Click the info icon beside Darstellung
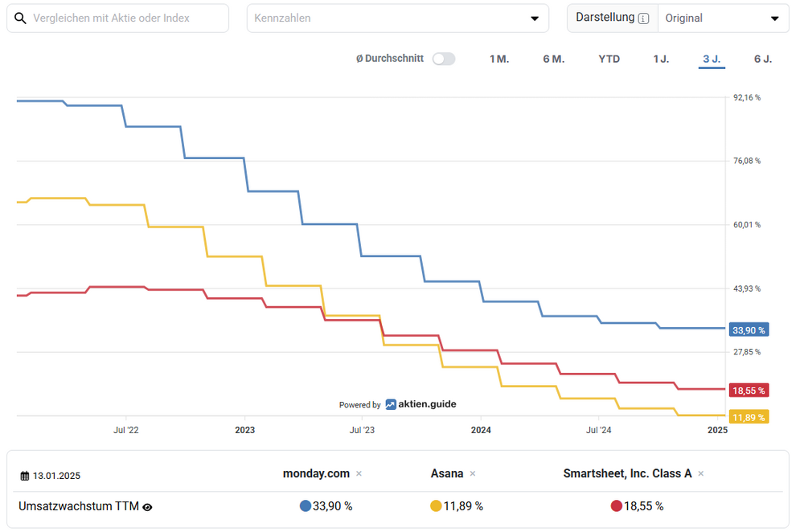The image size is (804, 532). (x=643, y=18)
